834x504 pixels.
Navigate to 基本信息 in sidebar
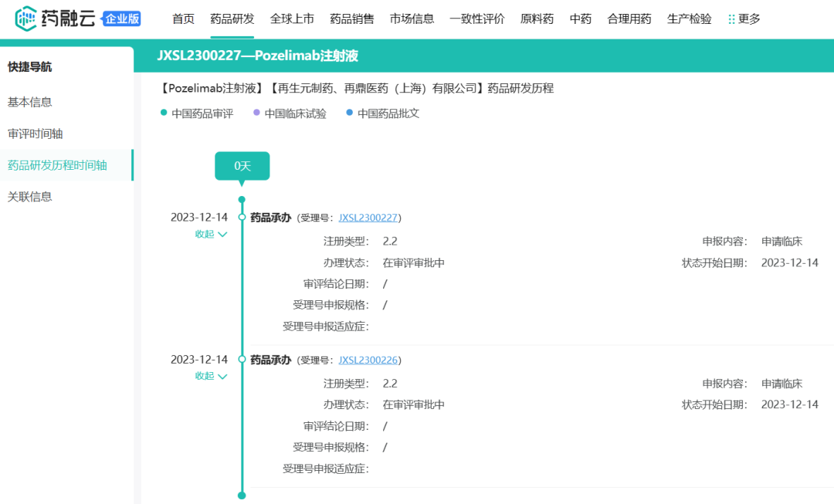30,102
